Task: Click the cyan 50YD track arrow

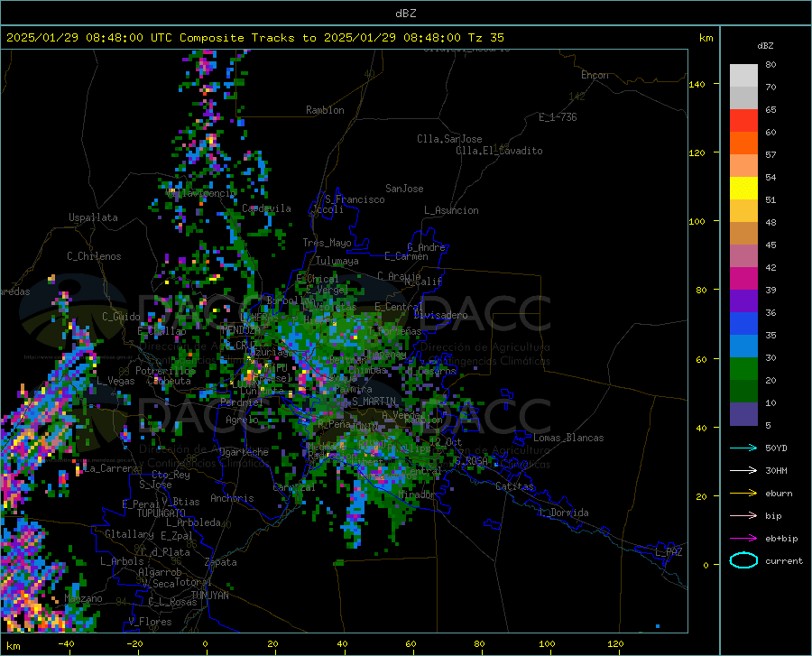Action: [743, 448]
